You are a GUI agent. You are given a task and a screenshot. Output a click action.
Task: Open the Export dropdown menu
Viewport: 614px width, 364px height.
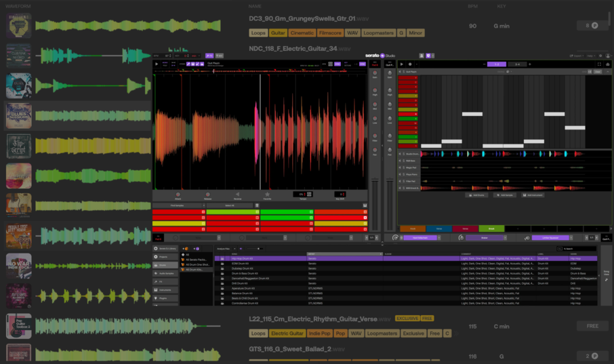click(x=577, y=56)
